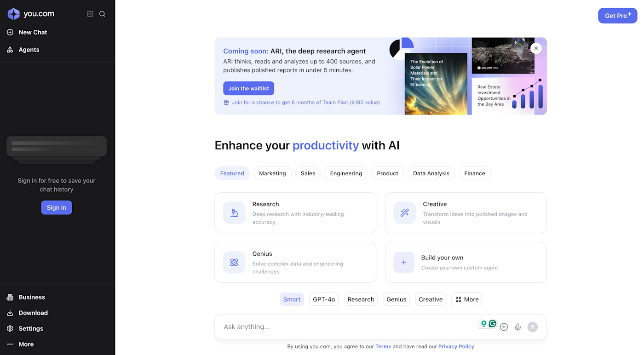Click the Research microscope icon
This screenshot has width=644, height=355.
pos(234,212)
